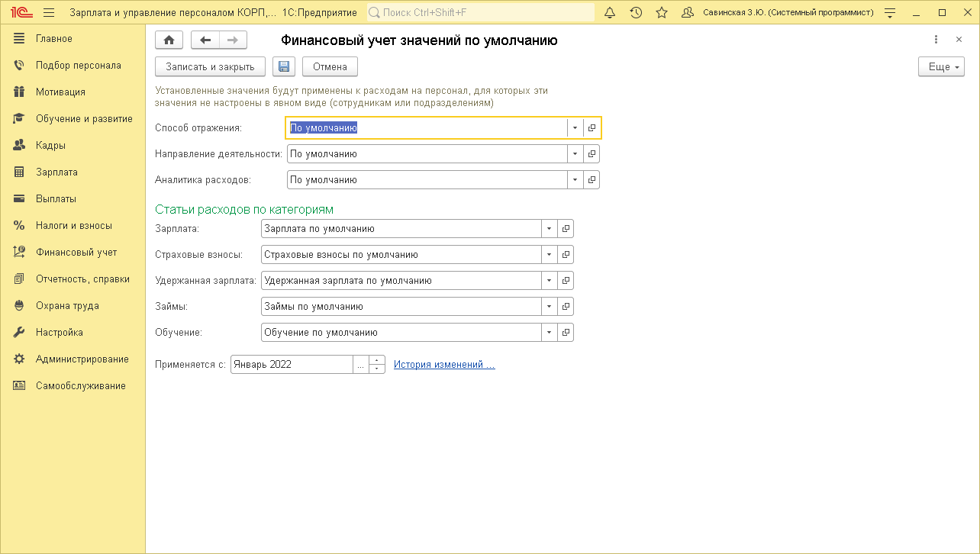Expand Направление деятельности dropdown
Viewport: 980px width, 554px height.
pos(575,154)
